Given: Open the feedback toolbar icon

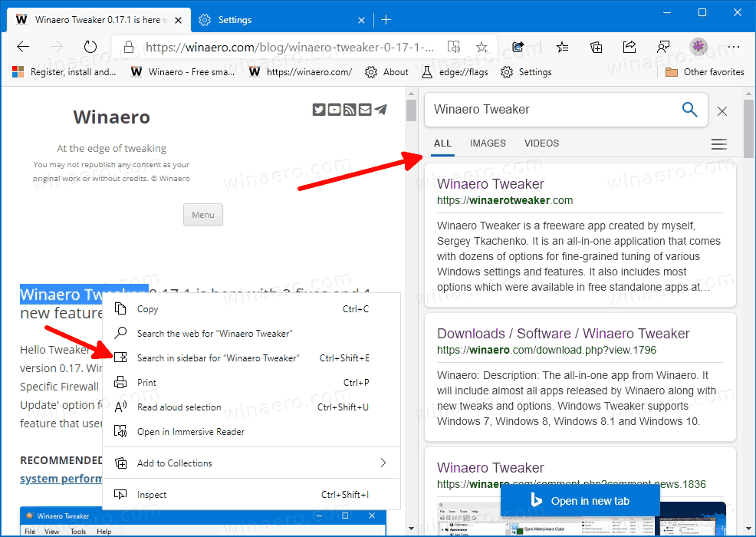Looking at the screenshot, I should click(x=663, y=47).
